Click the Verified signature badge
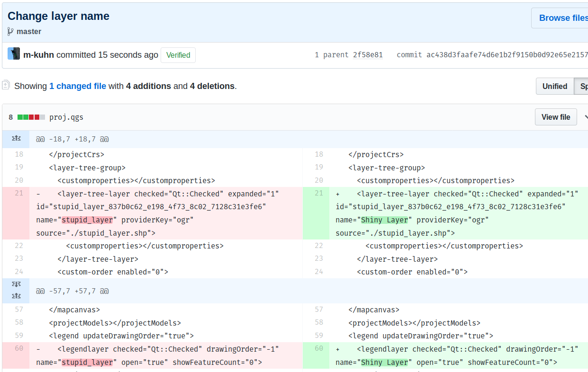 coord(178,55)
